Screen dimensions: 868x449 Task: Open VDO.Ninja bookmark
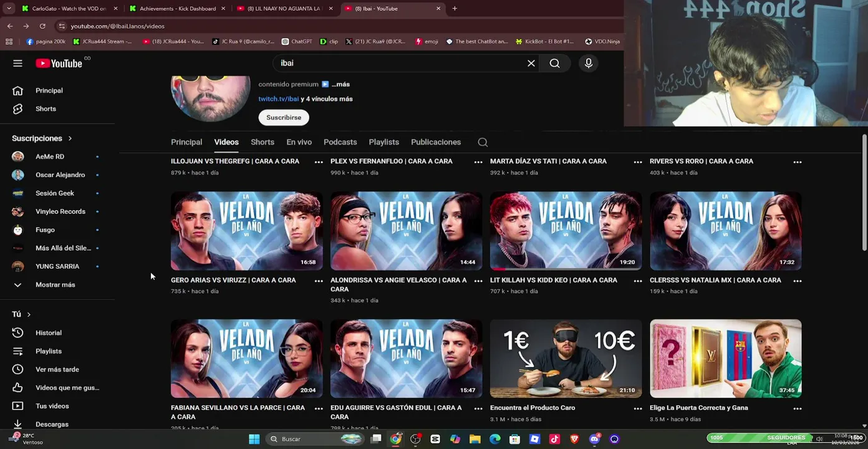[x=602, y=42]
